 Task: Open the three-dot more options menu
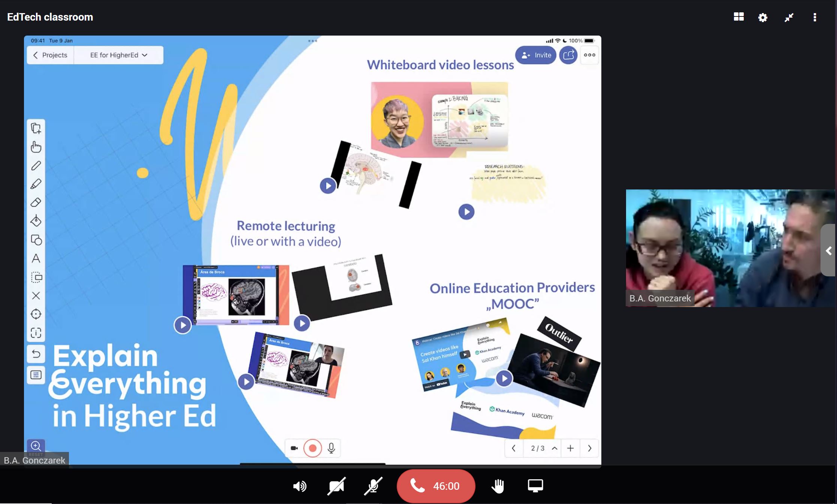click(x=815, y=17)
